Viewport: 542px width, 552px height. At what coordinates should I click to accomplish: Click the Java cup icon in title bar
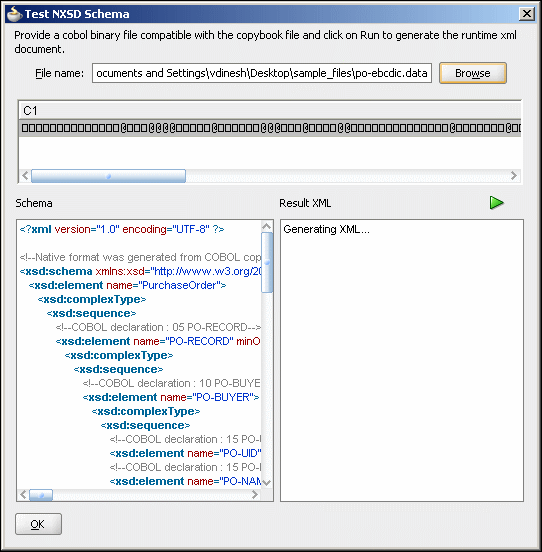(x=14, y=14)
